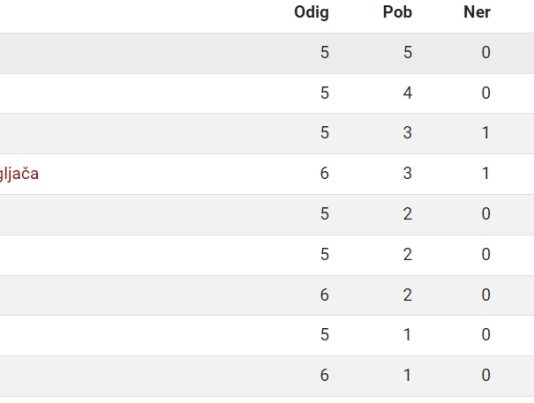The image size is (534, 403).
Task: Select Pob value 3 beside Odig value 5
Action: point(408,133)
